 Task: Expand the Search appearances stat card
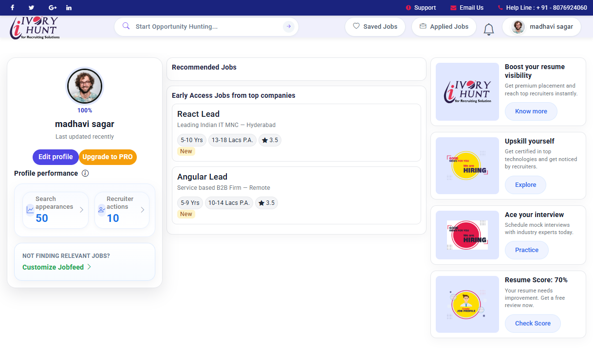pyautogui.click(x=56, y=210)
